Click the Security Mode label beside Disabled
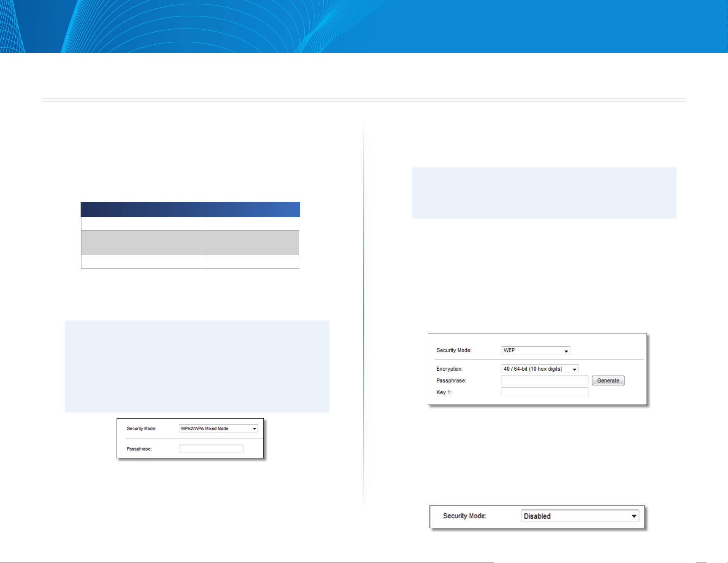This screenshot has width=728, height=563. click(x=465, y=516)
